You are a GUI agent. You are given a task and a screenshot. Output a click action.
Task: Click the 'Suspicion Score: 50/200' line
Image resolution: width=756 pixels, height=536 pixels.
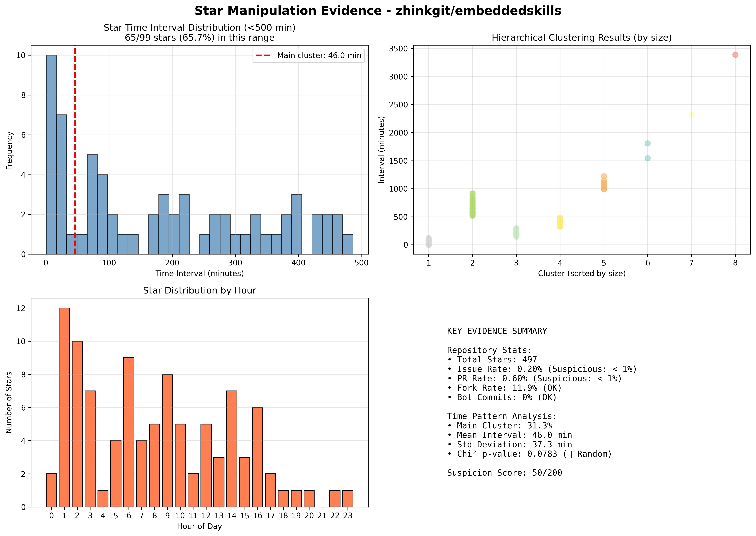point(504,473)
